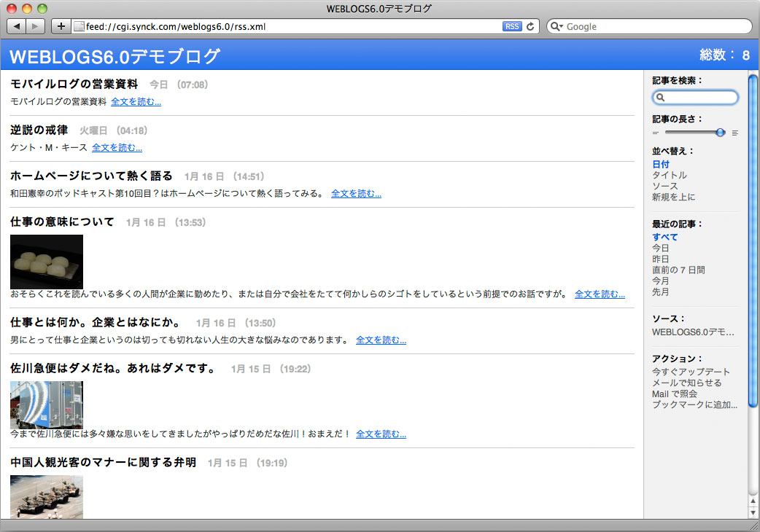This screenshot has width=760, height=532.
Task: Click the 総数 : 8 count
Action: [x=724, y=55]
